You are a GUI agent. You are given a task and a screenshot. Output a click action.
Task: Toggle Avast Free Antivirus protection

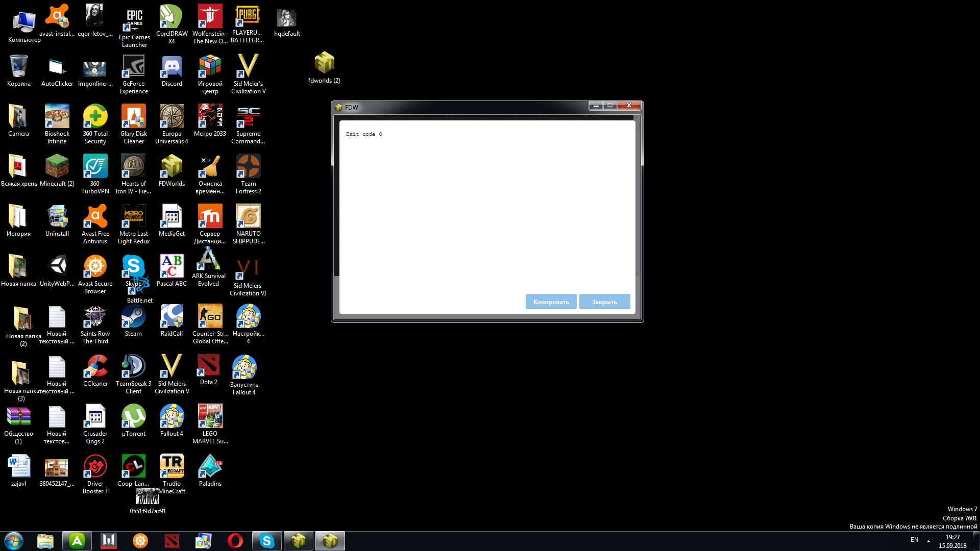pos(95,222)
